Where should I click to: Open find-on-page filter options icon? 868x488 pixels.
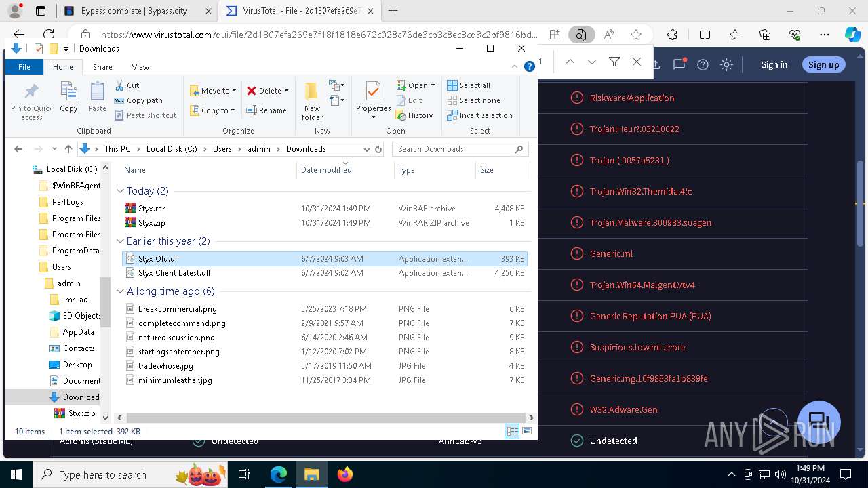614,62
